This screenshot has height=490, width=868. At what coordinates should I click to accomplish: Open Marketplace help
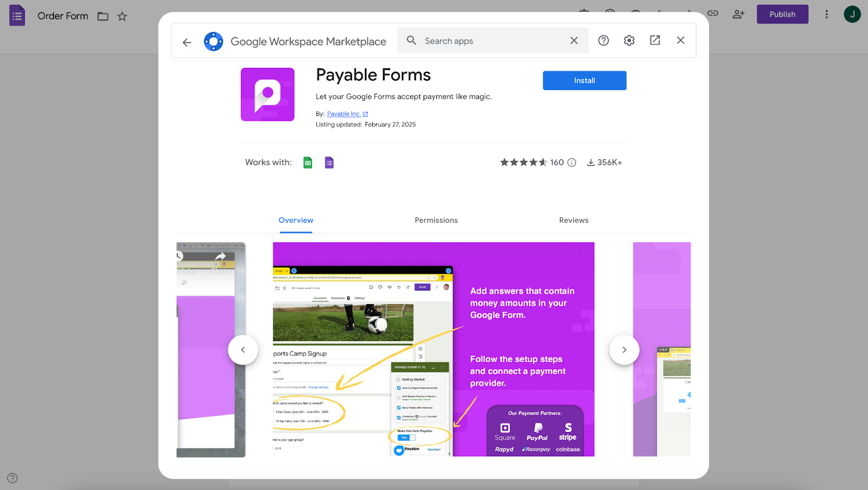click(603, 41)
